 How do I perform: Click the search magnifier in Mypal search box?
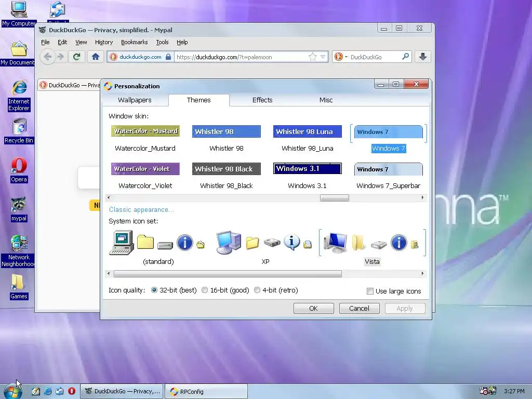click(405, 57)
